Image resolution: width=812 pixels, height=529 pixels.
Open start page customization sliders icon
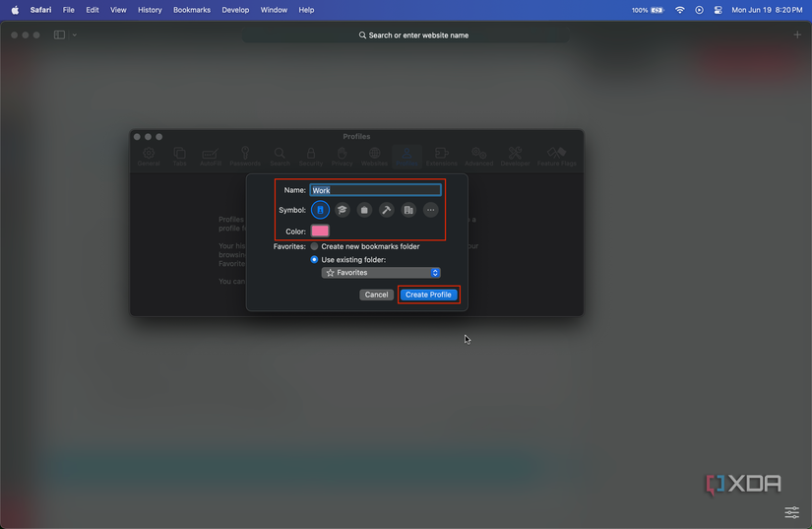coord(791,512)
